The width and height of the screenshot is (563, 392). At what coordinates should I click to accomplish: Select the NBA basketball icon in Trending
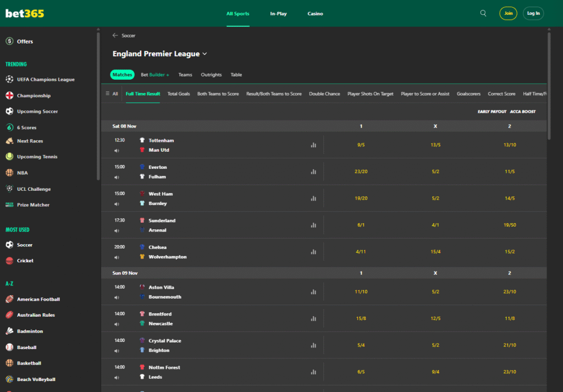(x=9, y=173)
